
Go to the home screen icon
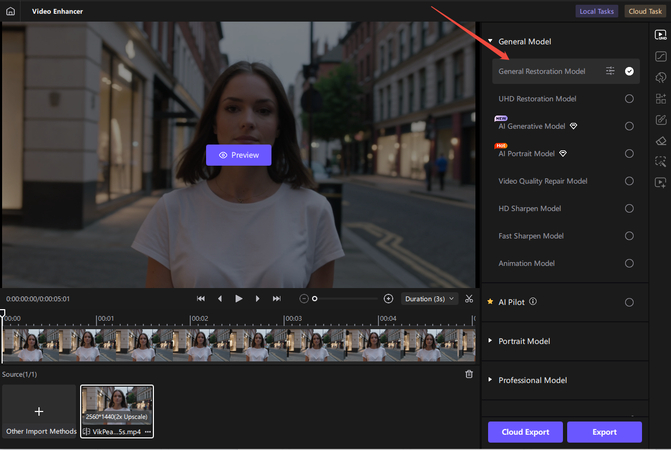(x=10, y=11)
